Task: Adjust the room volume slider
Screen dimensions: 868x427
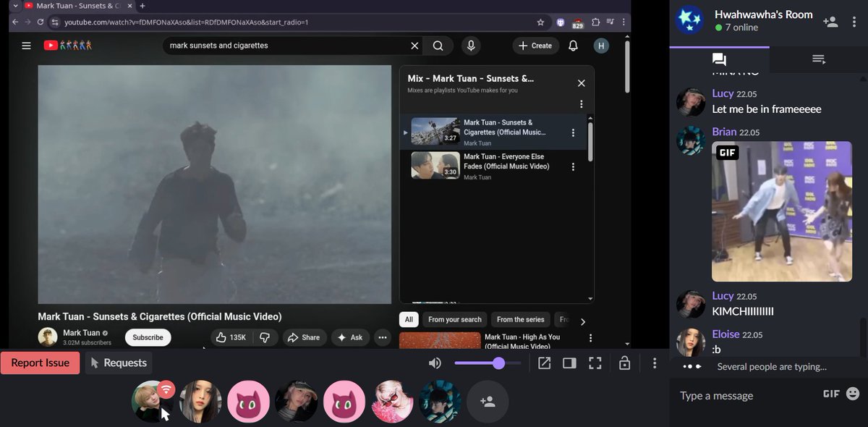Action: tap(488, 363)
